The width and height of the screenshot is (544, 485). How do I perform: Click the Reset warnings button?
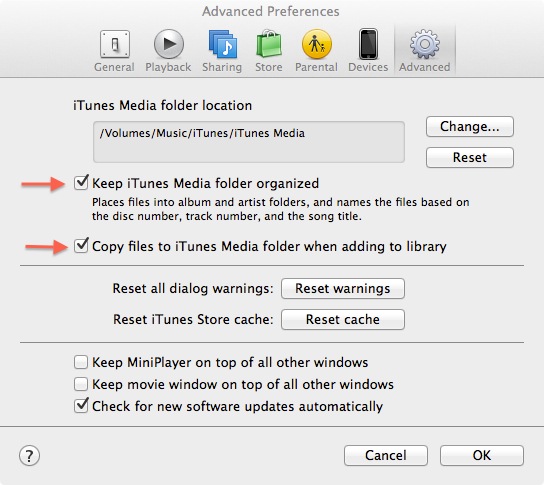(343, 288)
